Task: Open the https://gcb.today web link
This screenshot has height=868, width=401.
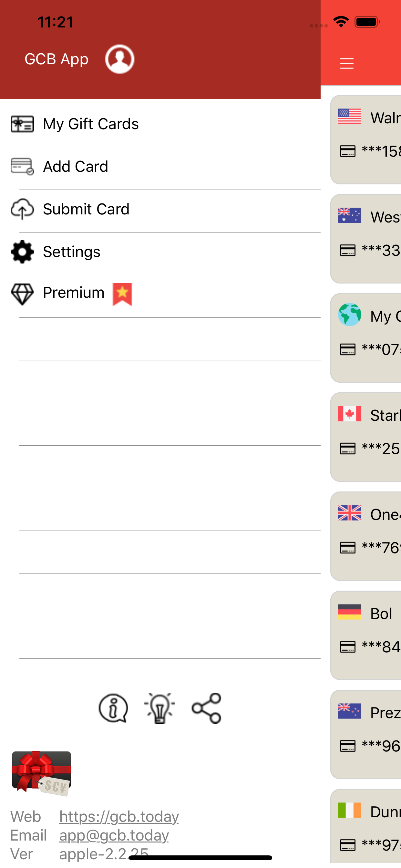Action: point(119,816)
